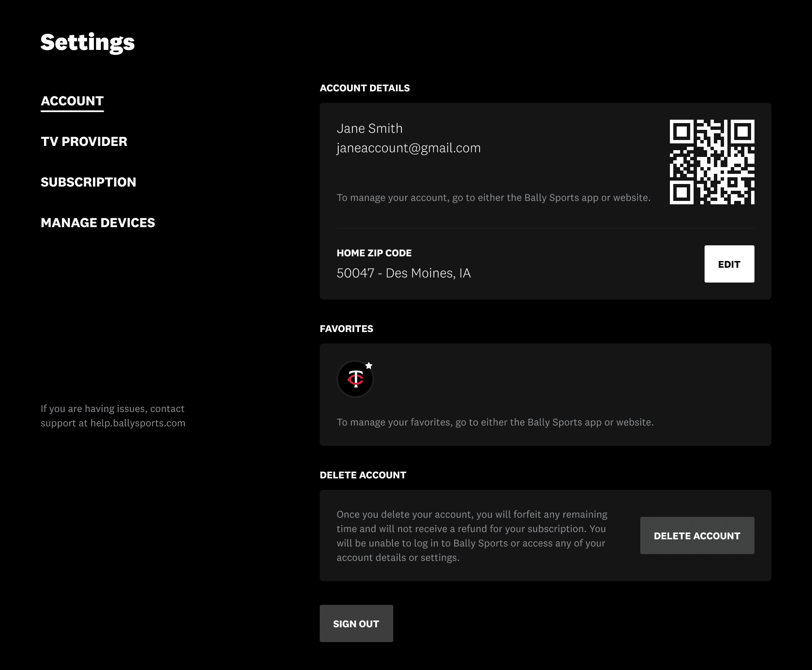Screen dimensions: 812x670
Task: Click the janeaccount@gmail.com email address
Action: click(x=409, y=148)
